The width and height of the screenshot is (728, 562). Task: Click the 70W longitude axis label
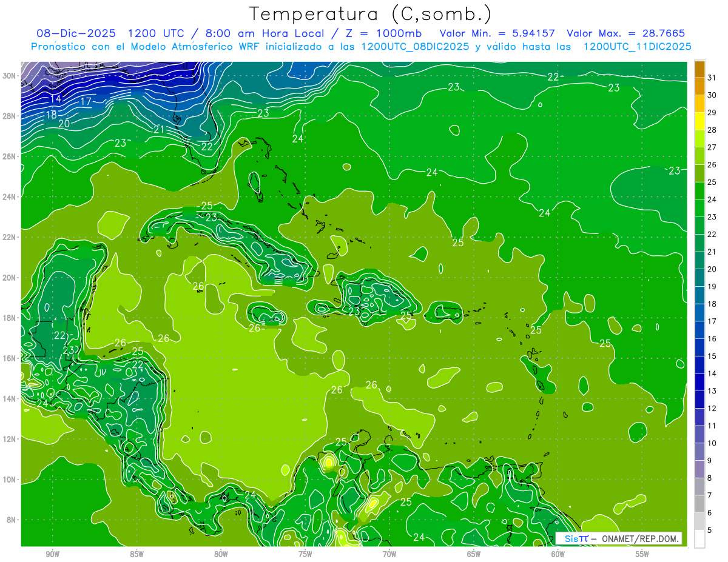(389, 554)
